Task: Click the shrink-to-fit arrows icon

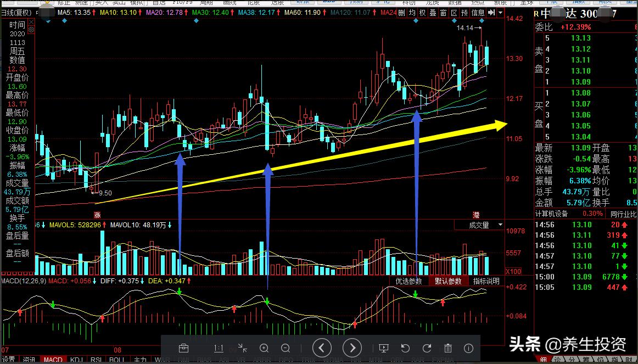Action: pos(243,348)
